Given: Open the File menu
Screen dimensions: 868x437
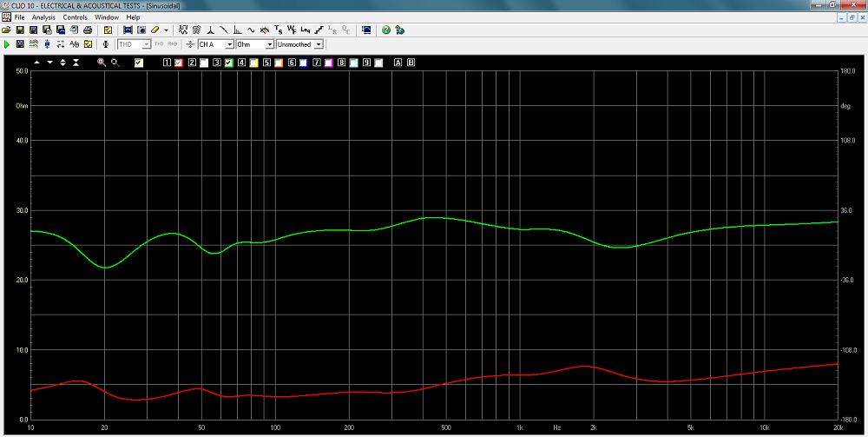Looking at the screenshot, I should point(19,17).
